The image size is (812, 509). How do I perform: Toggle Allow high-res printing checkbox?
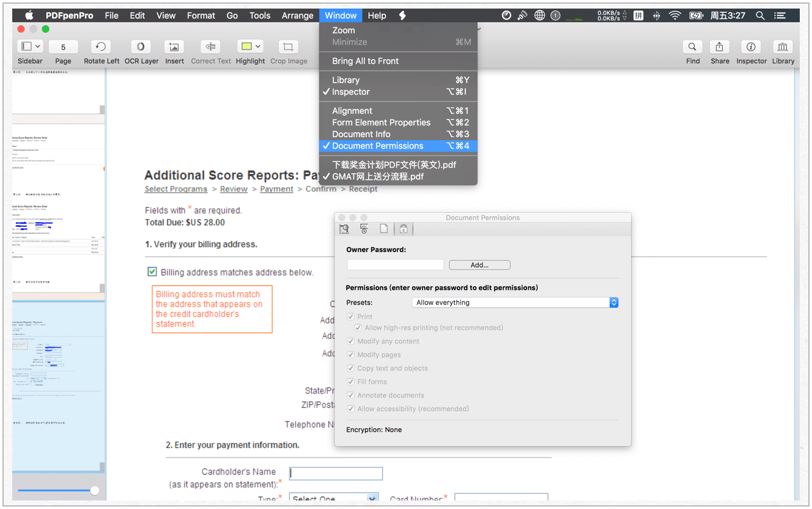click(x=358, y=328)
